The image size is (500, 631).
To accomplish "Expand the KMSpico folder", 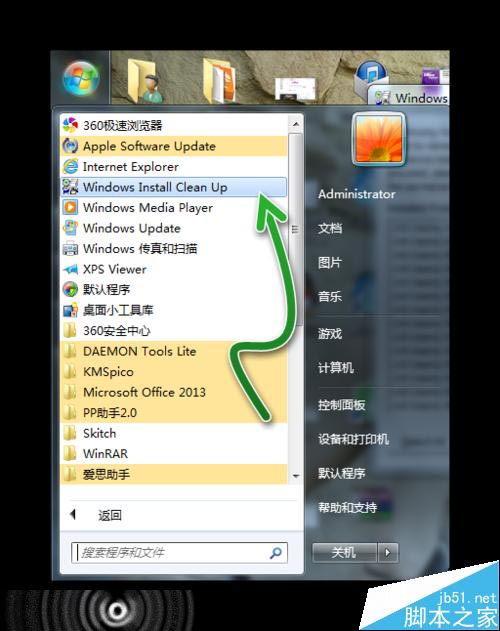I will [x=173, y=371].
